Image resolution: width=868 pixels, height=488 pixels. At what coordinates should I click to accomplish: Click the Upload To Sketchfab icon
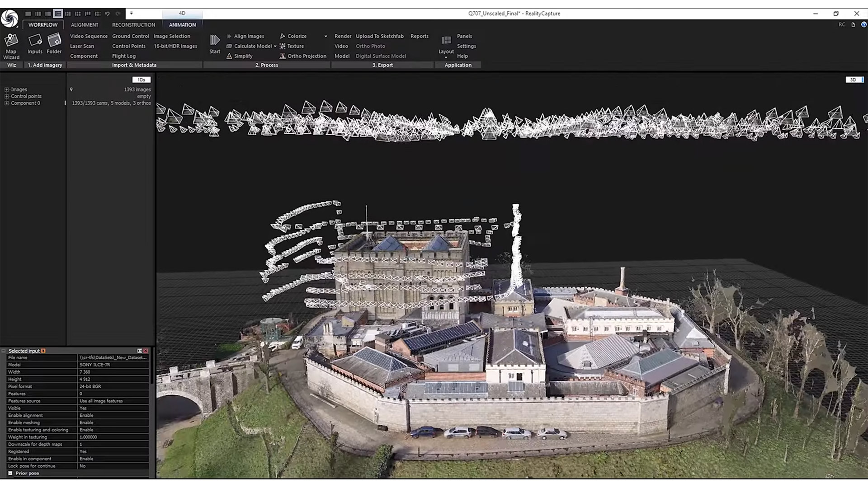(x=380, y=36)
